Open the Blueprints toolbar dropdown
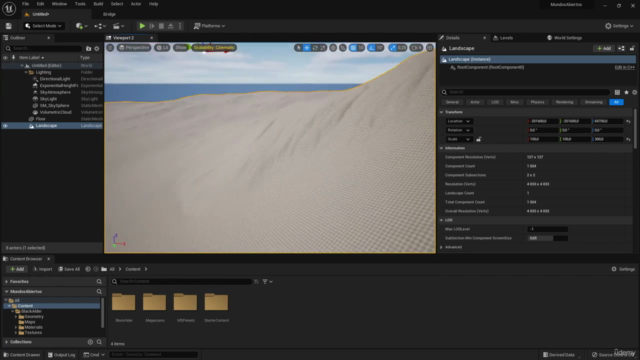 click(x=100, y=26)
